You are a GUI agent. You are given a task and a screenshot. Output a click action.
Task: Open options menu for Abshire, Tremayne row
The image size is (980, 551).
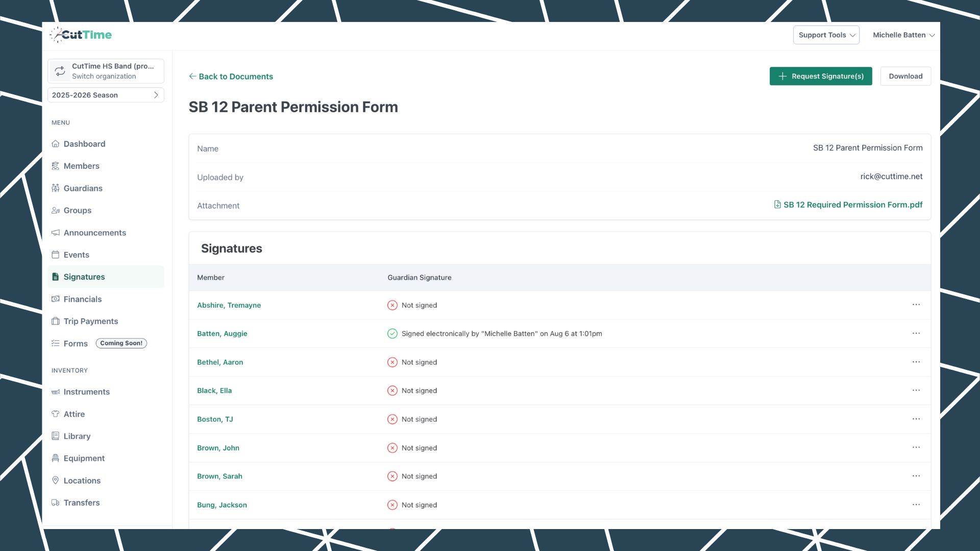[x=916, y=305]
